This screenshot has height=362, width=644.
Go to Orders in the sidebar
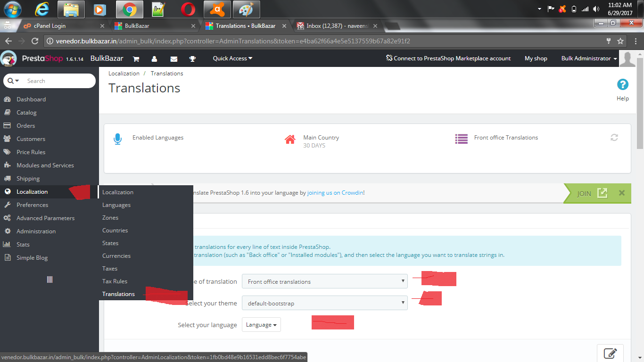tap(25, 126)
